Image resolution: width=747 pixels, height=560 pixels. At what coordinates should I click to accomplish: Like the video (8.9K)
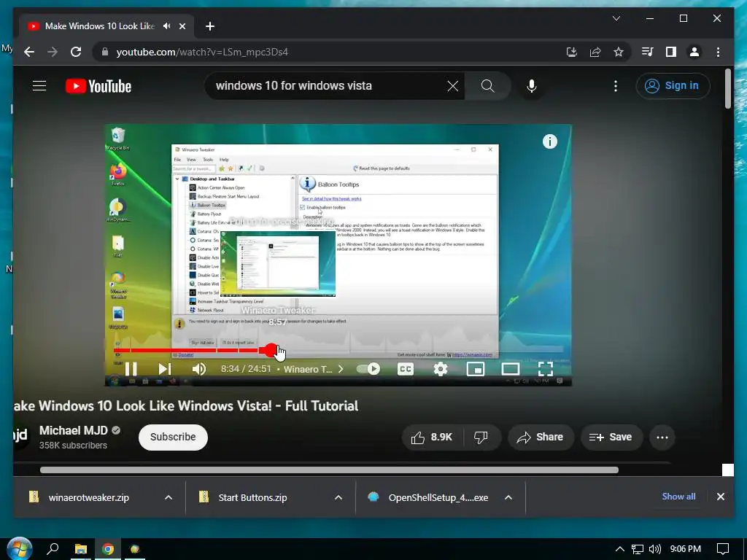pos(432,437)
